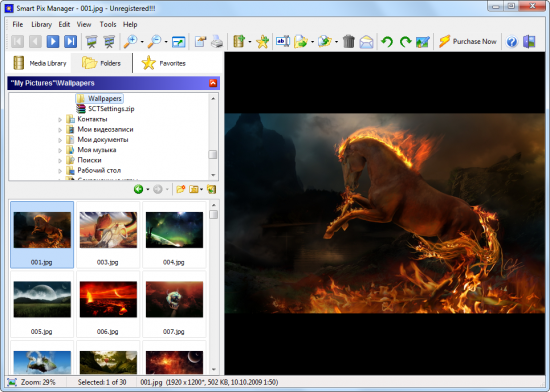Open the Tools menu
Viewport: 550px width, 392px height.
pos(108,25)
